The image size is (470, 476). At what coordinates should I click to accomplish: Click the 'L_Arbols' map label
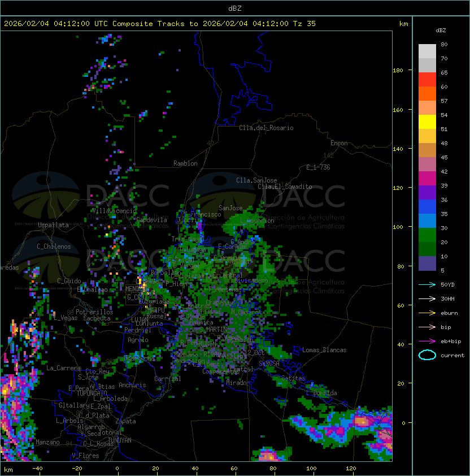70,421
